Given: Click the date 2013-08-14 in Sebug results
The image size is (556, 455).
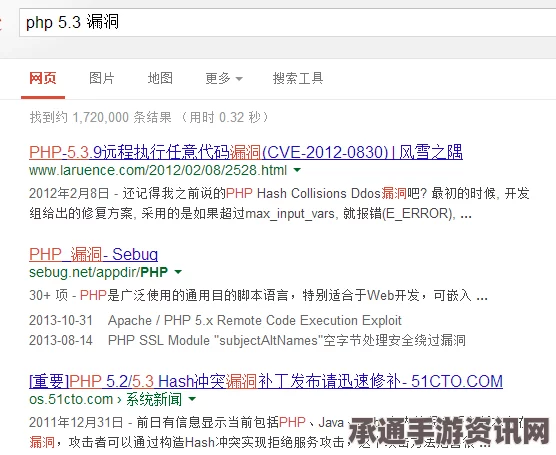Looking at the screenshot, I should point(61,340).
